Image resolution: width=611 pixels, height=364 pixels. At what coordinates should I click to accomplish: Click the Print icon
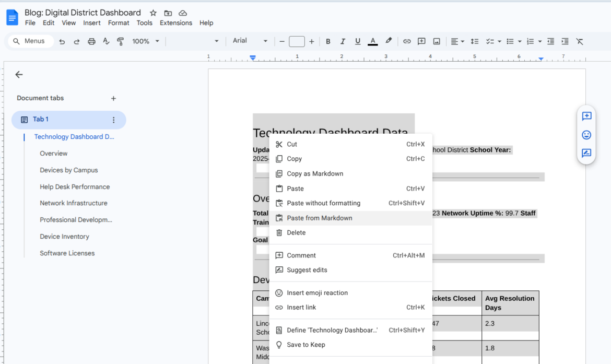click(91, 41)
